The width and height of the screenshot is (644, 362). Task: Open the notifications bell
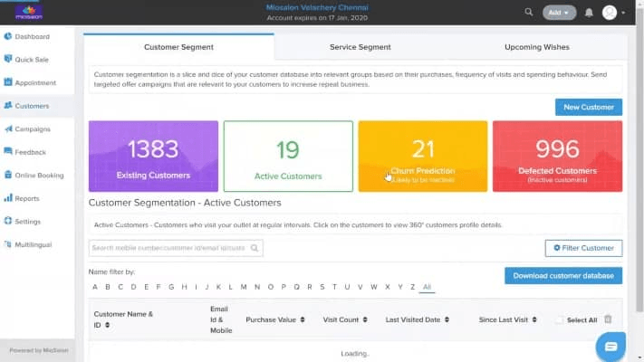tap(589, 13)
